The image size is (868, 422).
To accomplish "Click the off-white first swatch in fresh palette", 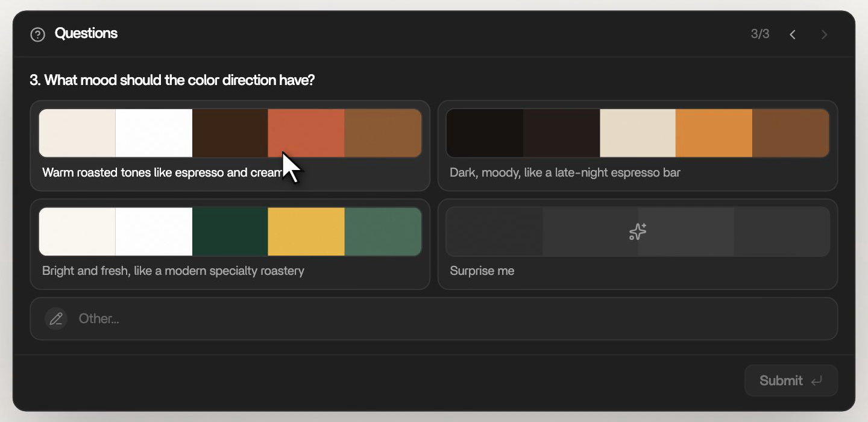I will (x=77, y=231).
